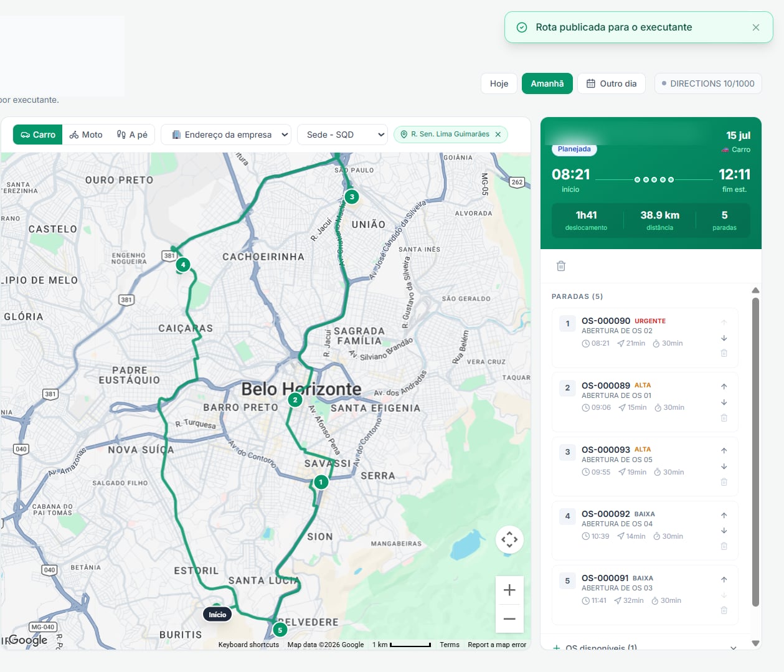
Task: Select the Hoje day filter
Action: [499, 83]
